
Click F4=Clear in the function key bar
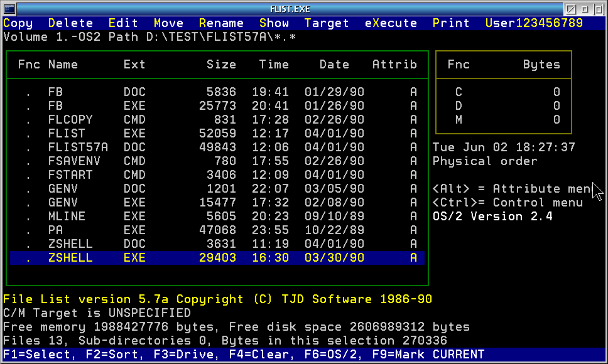tap(259, 355)
